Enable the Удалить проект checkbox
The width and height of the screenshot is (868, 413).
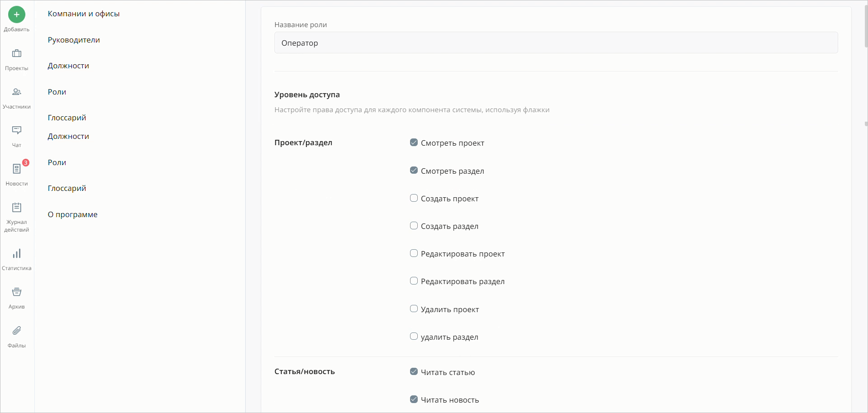[414, 309]
